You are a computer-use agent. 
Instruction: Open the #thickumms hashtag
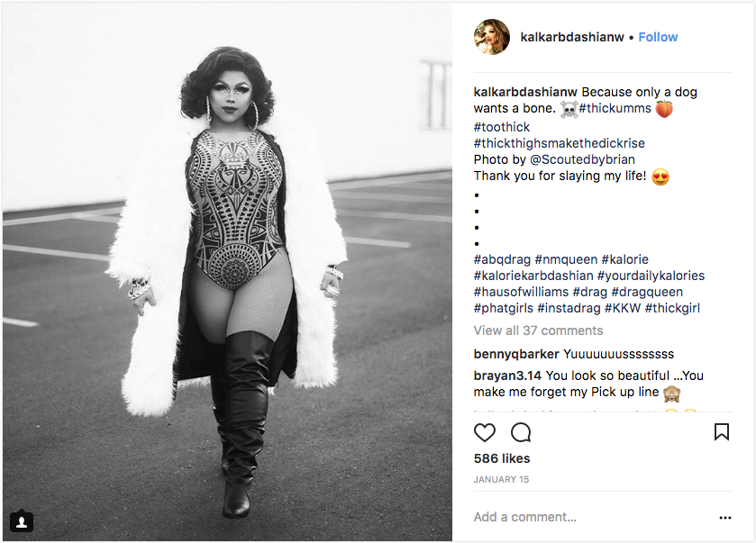coord(615,108)
